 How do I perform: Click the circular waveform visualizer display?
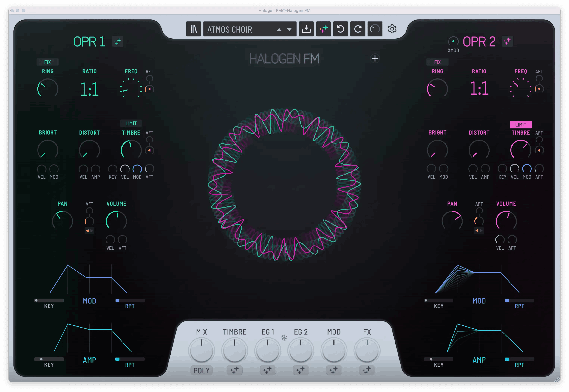point(284,185)
